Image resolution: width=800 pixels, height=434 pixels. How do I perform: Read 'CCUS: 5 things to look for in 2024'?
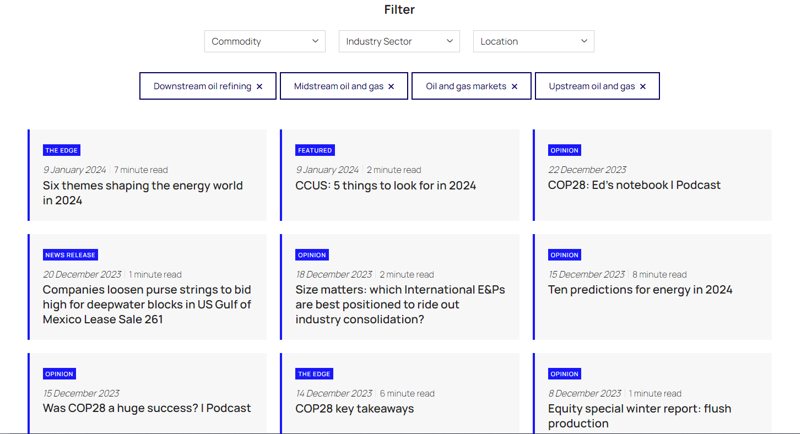(x=385, y=185)
